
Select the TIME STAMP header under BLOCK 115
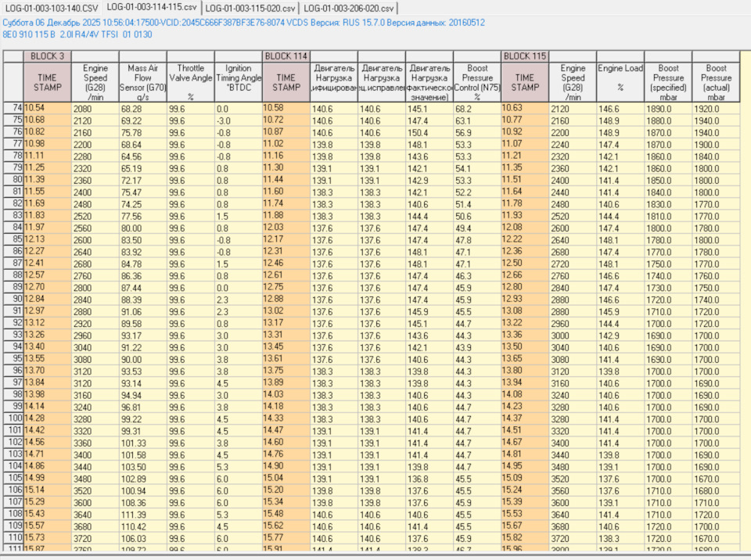pyautogui.click(x=525, y=82)
